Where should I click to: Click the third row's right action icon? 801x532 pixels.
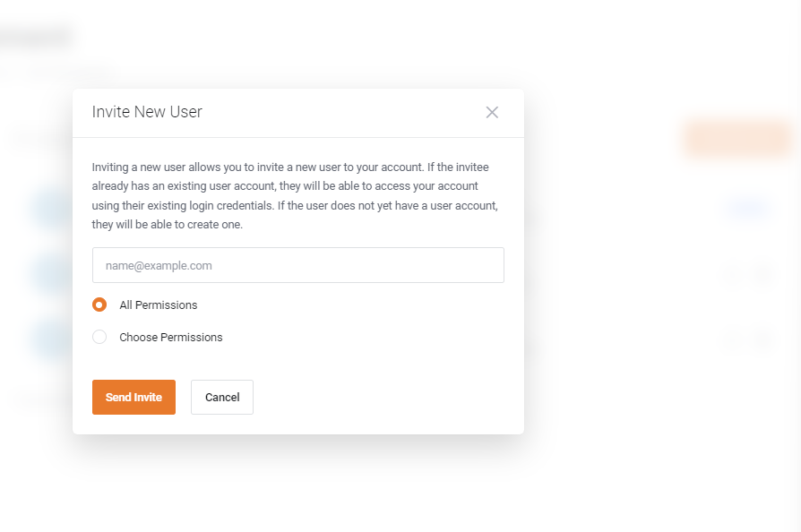763,339
